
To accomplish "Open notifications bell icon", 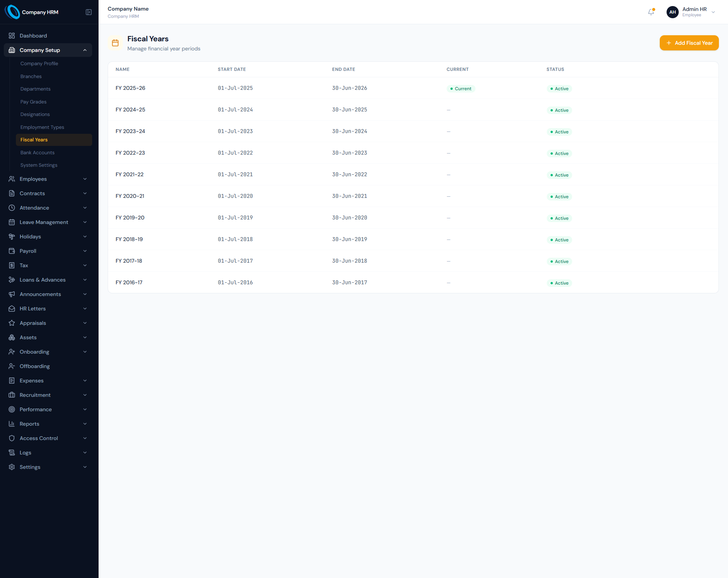I will (x=651, y=12).
